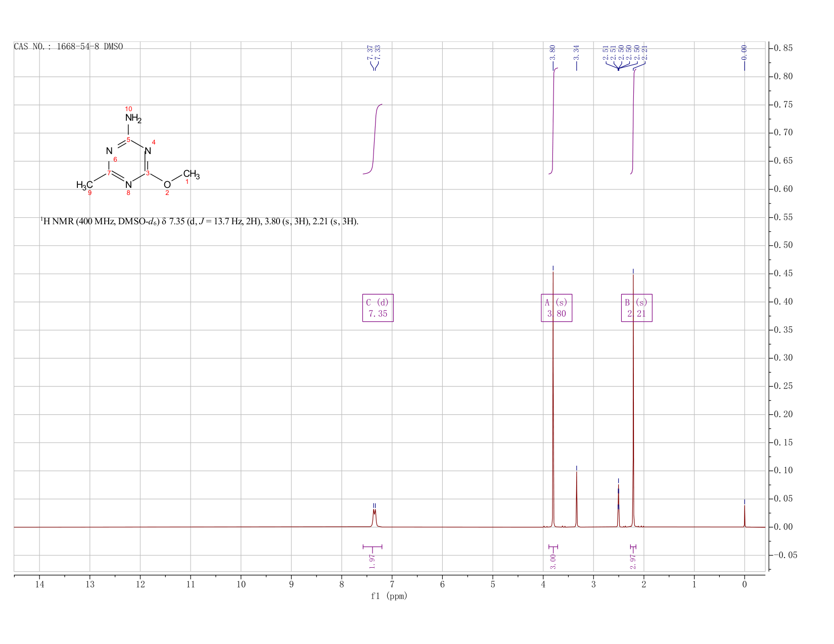Click the CH3 methoxy group labeled 1
Screen dimensions: 834x644
[x=192, y=175]
